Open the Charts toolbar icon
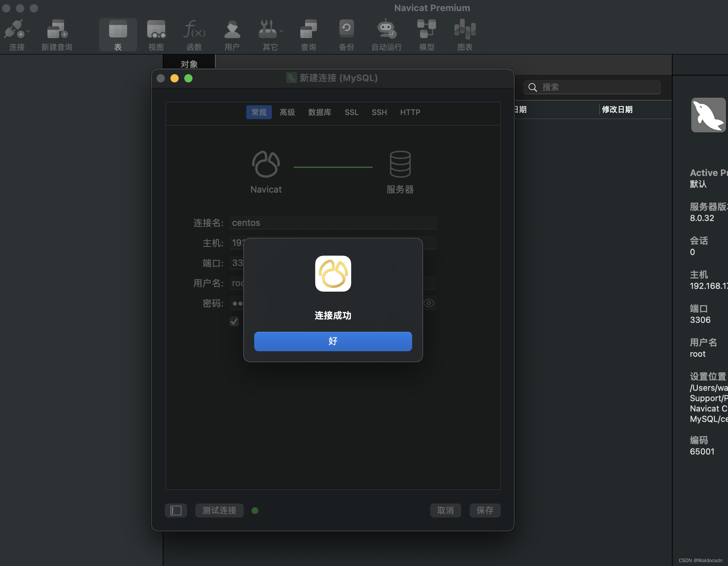 (465, 29)
